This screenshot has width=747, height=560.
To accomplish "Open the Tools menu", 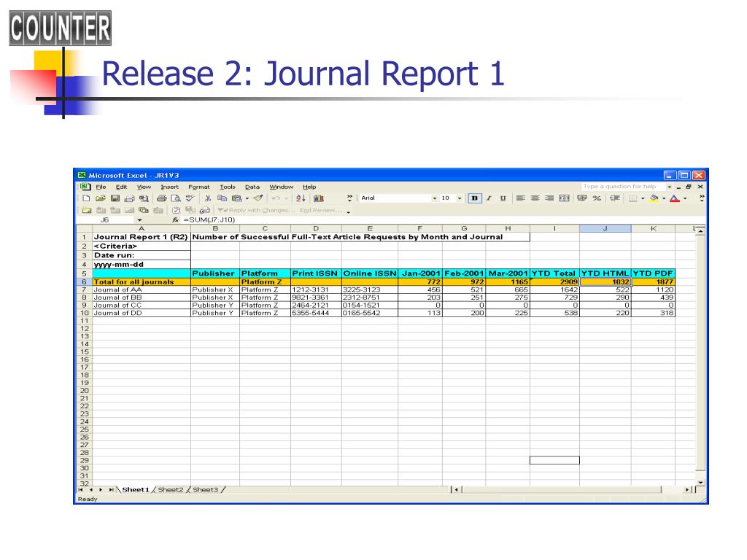I will (228, 187).
